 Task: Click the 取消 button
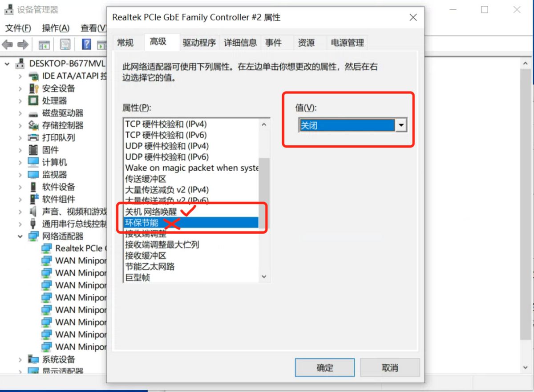tap(390, 368)
